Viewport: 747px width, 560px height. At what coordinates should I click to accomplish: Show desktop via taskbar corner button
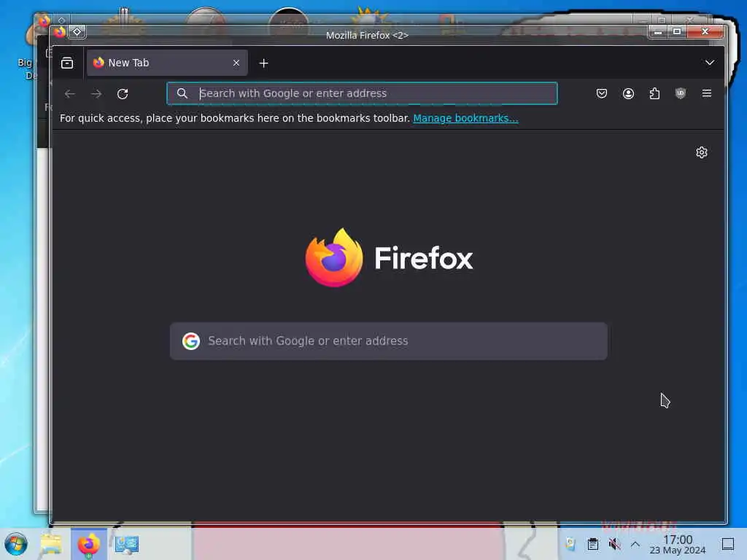[x=727, y=544]
